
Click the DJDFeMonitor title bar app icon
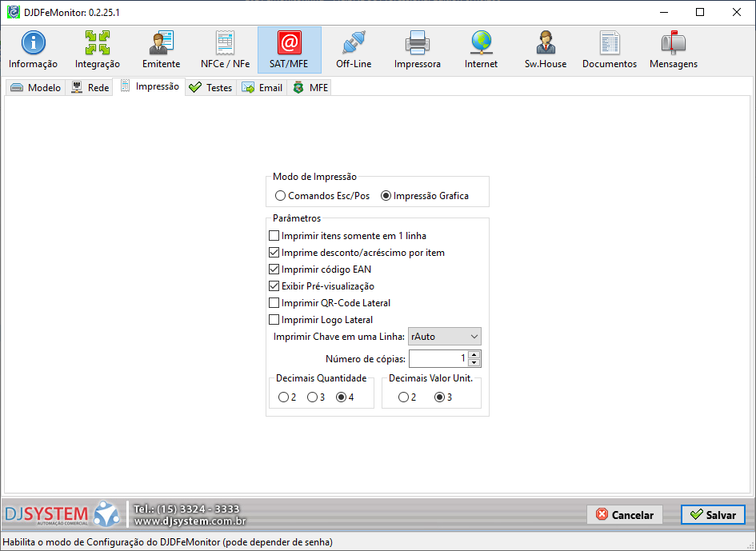click(x=13, y=12)
